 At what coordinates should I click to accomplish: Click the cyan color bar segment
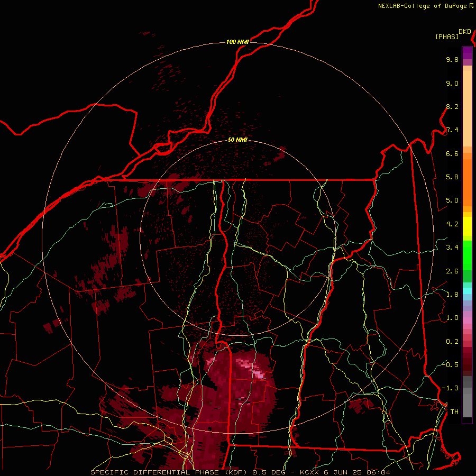[x=467, y=290]
